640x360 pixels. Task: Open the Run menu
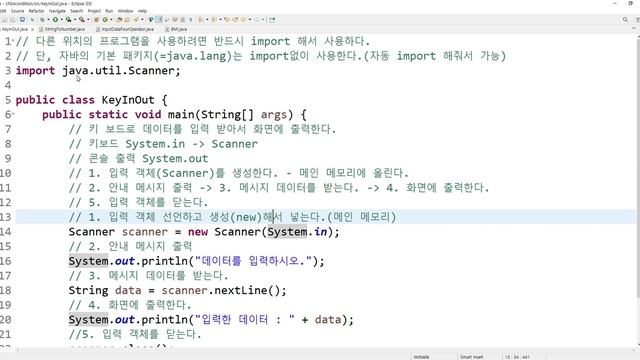[109, 11]
